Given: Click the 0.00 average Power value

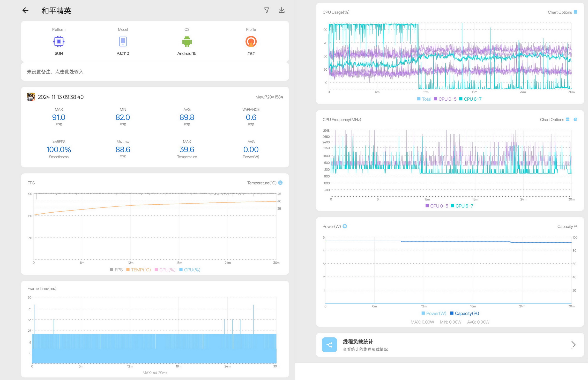Looking at the screenshot, I should click(251, 150).
